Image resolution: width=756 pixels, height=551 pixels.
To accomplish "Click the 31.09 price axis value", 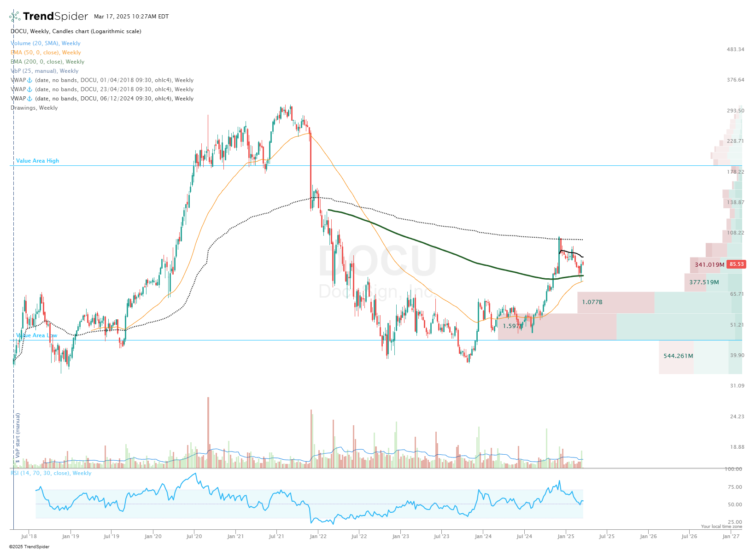I will [x=737, y=386].
